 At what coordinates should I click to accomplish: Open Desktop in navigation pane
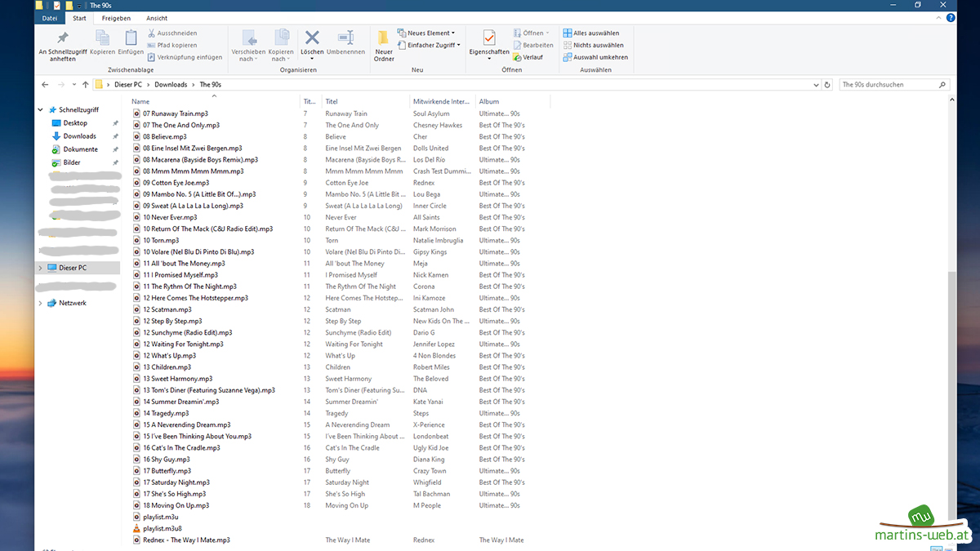click(x=75, y=122)
